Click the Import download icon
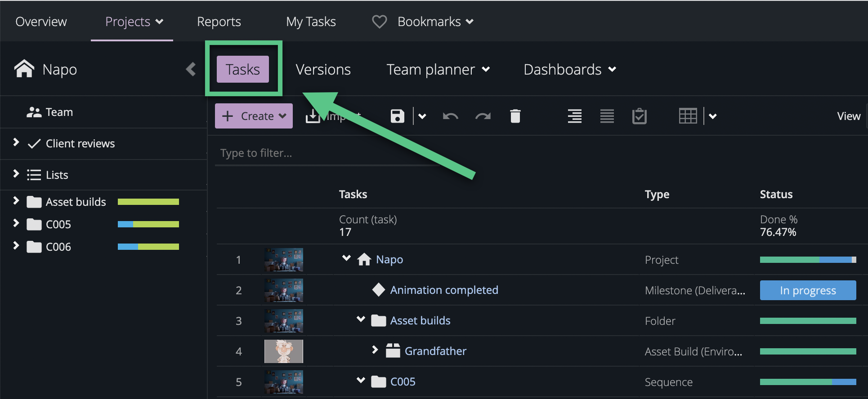The width and height of the screenshot is (868, 399). (x=313, y=116)
